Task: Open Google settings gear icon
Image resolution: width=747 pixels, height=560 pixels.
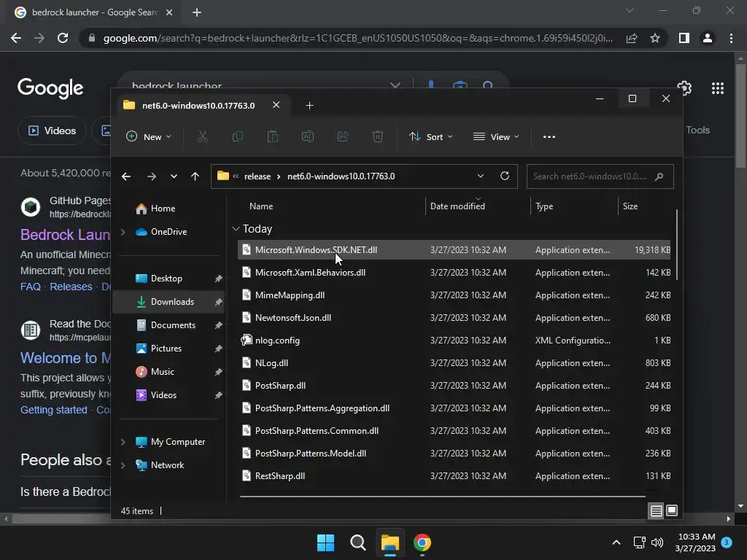Action: tap(684, 88)
